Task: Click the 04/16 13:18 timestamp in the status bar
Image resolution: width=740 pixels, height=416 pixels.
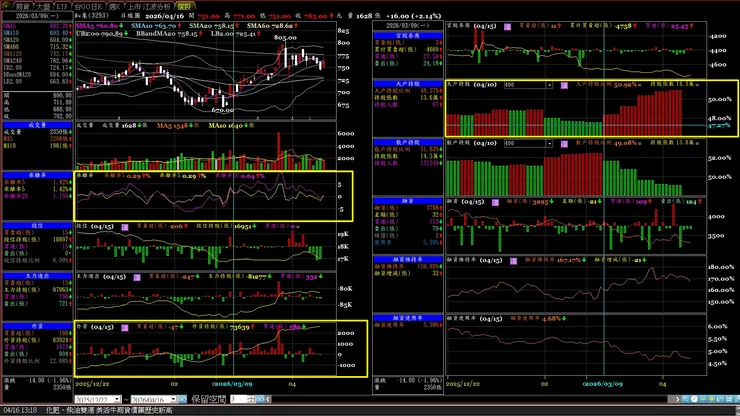Action: (20, 410)
